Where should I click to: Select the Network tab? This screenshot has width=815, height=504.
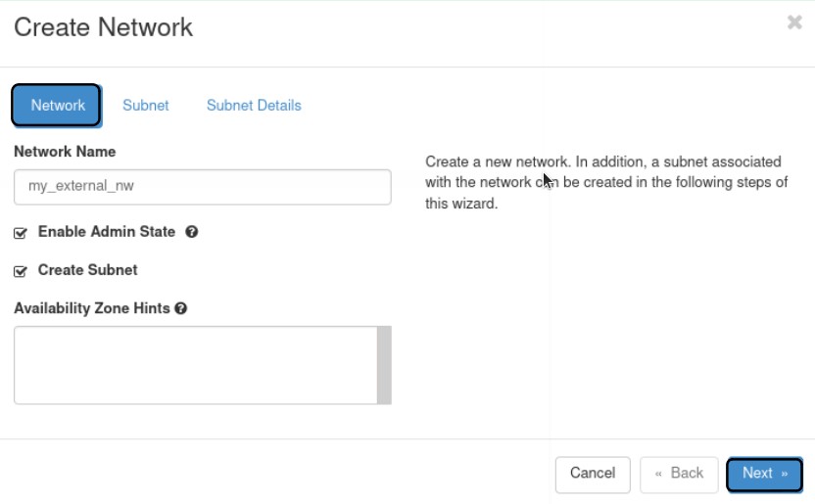(x=57, y=106)
